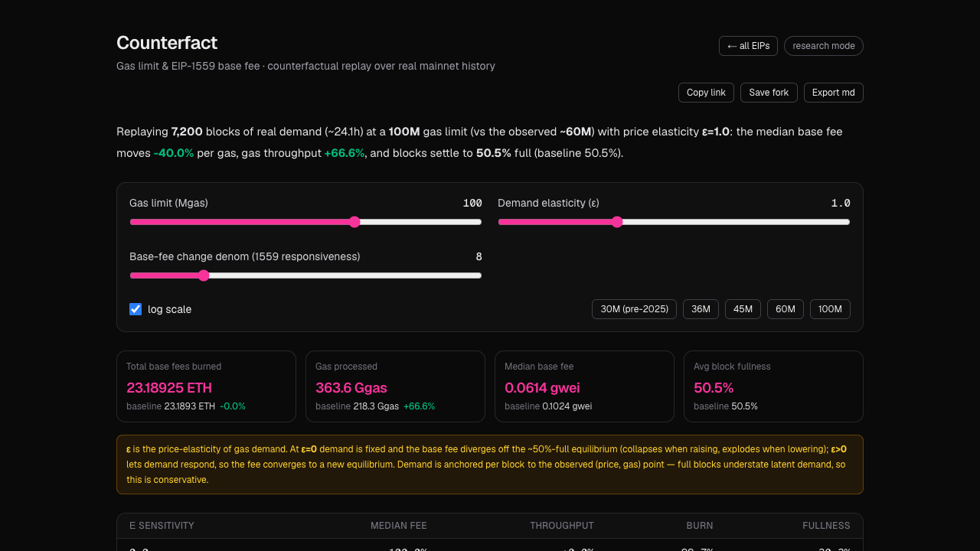Click the 50.5% avg block fullness value
The height and width of the screenshot is (551, 980).
[714, 388]
